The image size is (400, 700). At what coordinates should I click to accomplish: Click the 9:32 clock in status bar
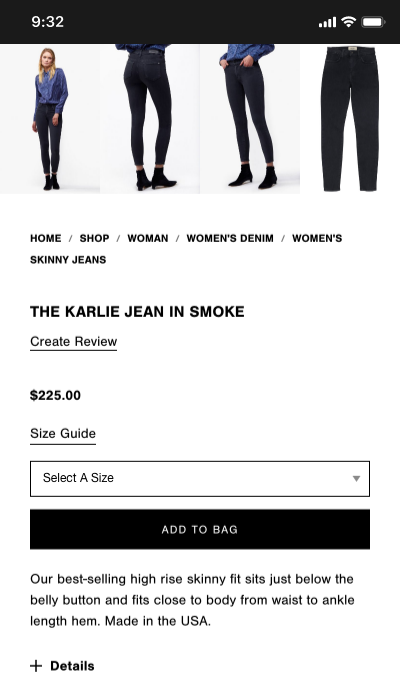click(x=48, y=22)
